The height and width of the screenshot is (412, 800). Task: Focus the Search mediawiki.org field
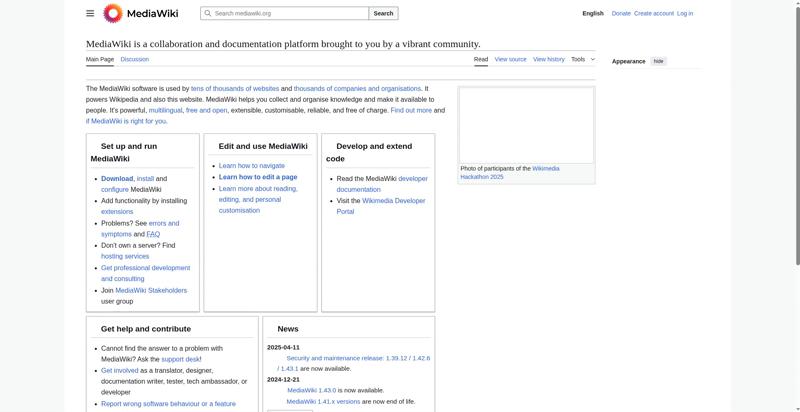[x=284, y=13]
